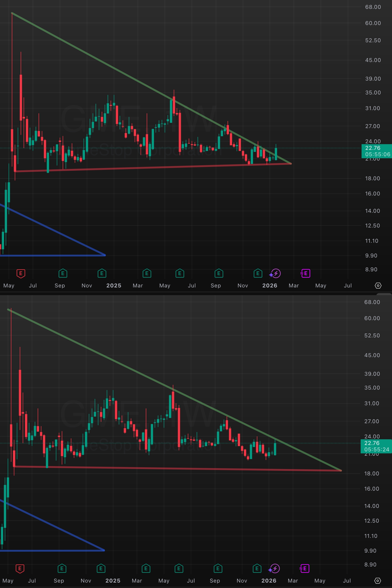Click the 18.00 price label in upper chart
Image resolution: width=392 pixels, height=588 pixels.
[372, 178]
